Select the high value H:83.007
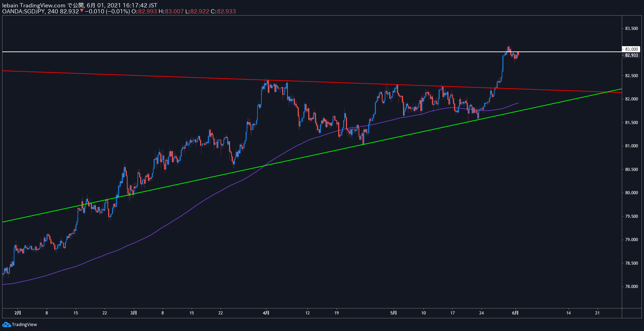The width and height of the screenshot is (644, 331). click(x=171, y=11)
